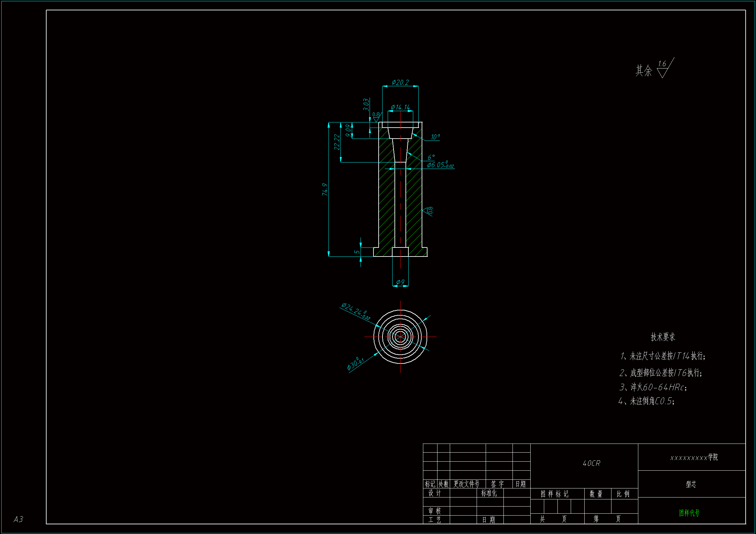The width and height of the screenshot is (756, 534).
Task: Select the Ø14.14 dimension label
Action: 400,107
